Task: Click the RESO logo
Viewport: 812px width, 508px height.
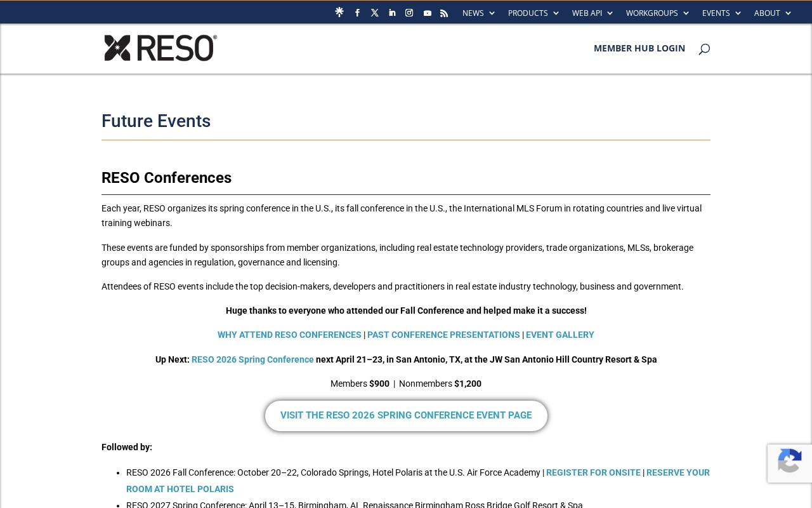Action: pyautogui.click(x=160, y=48)
